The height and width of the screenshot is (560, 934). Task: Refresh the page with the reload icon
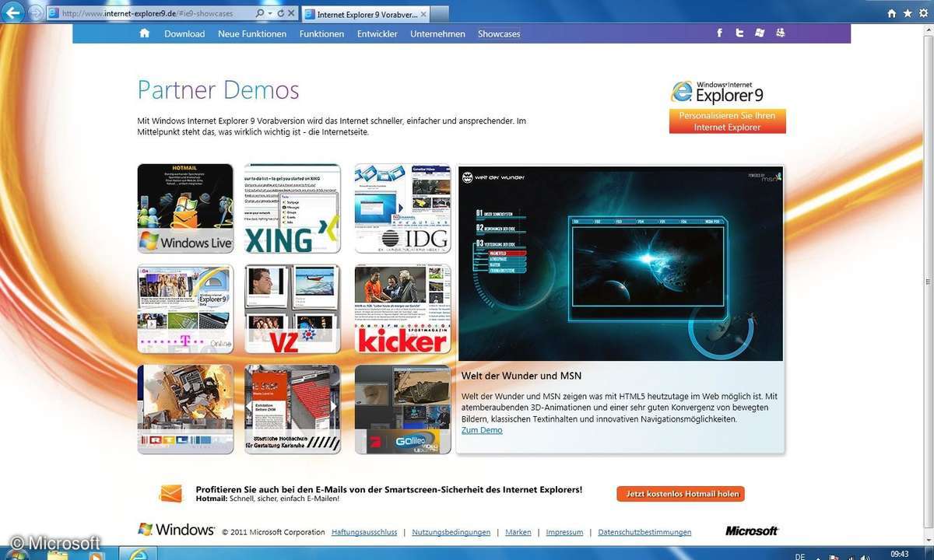[x=281, y=13]
